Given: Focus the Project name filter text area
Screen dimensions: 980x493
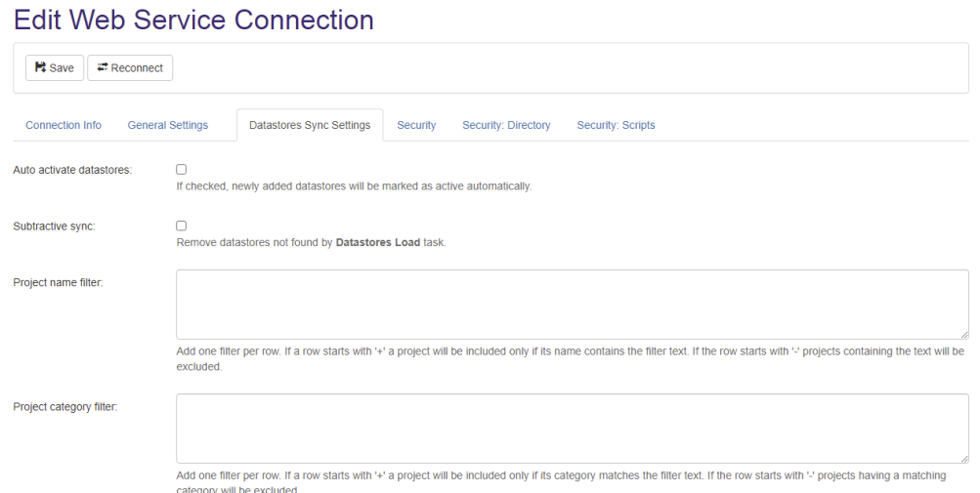Looking at the screenshot, I should [572, 305].
